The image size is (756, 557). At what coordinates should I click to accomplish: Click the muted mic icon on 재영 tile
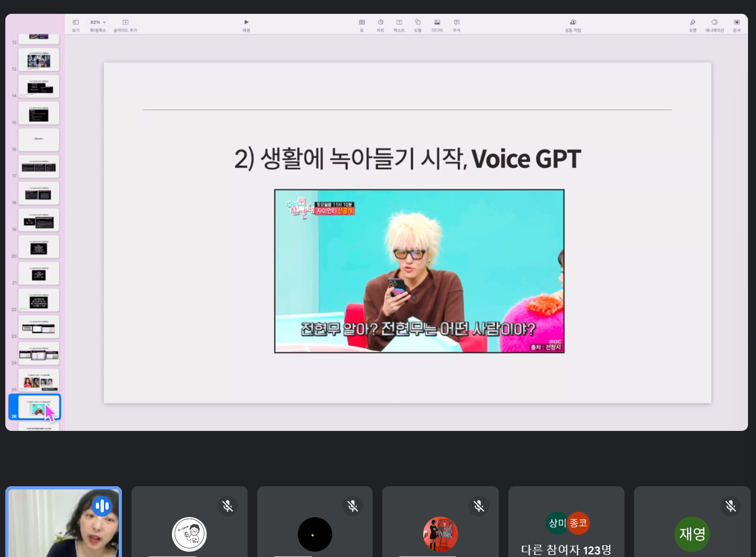(x=730, y=506)
